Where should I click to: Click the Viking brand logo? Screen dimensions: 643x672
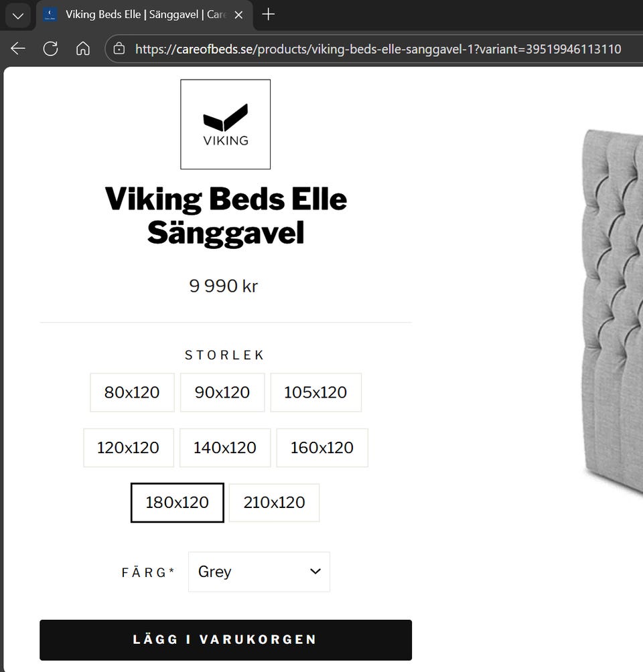(225, 124)
